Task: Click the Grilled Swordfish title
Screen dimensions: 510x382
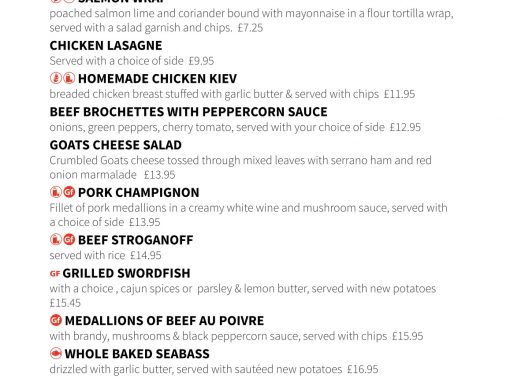Action: (x=126, y=273)
